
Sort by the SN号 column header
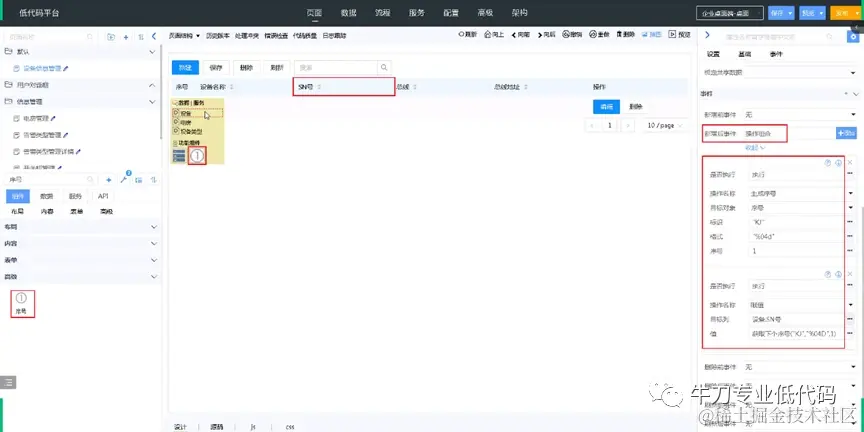point(343,87)
